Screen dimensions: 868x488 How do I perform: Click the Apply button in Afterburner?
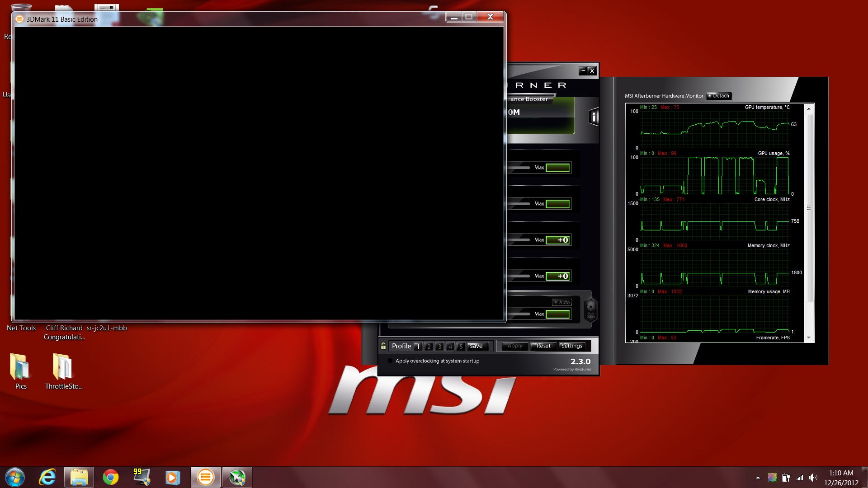515,346
